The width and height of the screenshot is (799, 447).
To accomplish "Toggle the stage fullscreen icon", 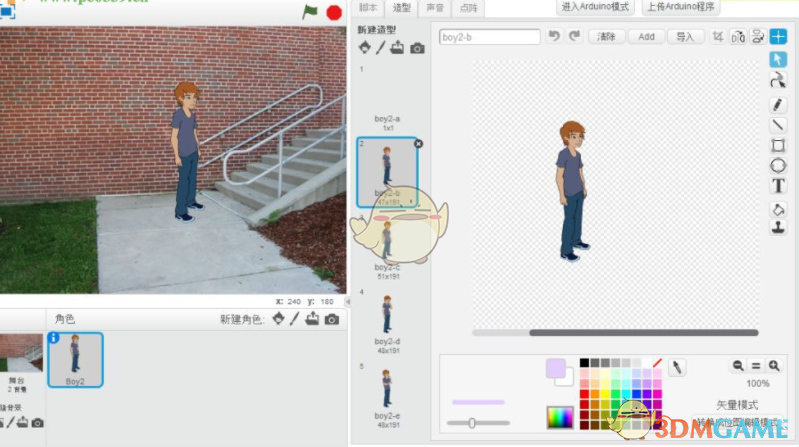I will coord(7,10).
